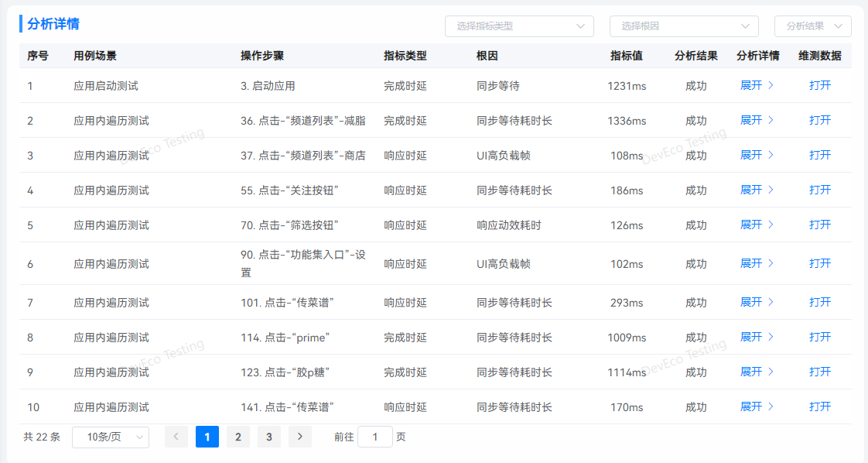Open 打开 maintenance data for row 9 胶p糖
868x463 pixels.
click(820, 372)
